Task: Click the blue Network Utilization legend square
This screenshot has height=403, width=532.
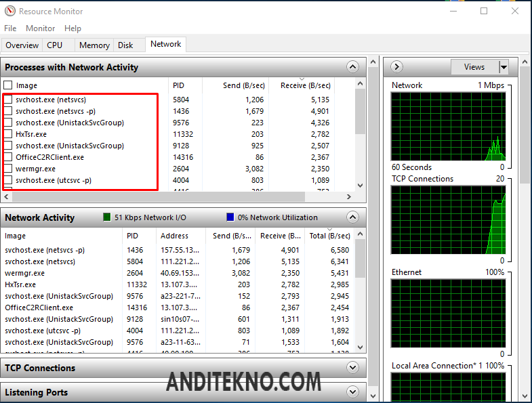Action: (x=230, y=217)
